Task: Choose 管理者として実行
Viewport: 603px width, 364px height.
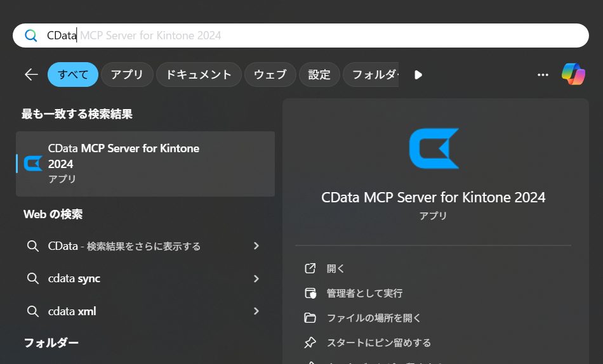Action: (x=364, y=293)
